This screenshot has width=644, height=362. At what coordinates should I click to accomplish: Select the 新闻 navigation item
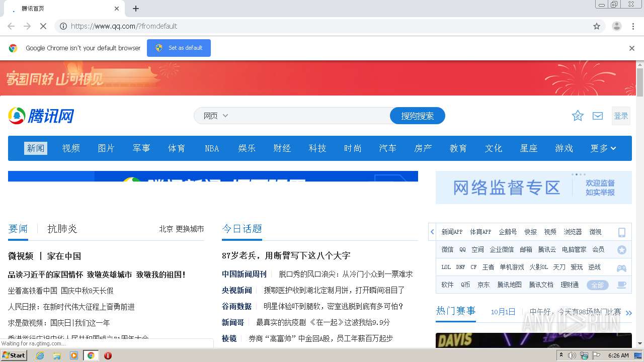coord(36,148)
